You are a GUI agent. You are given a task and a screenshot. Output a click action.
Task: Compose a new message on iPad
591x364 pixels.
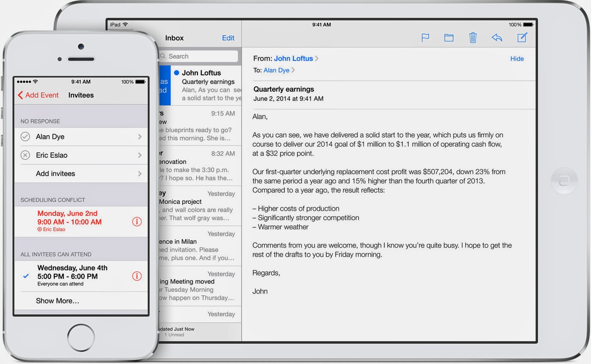tap(522, 38)
